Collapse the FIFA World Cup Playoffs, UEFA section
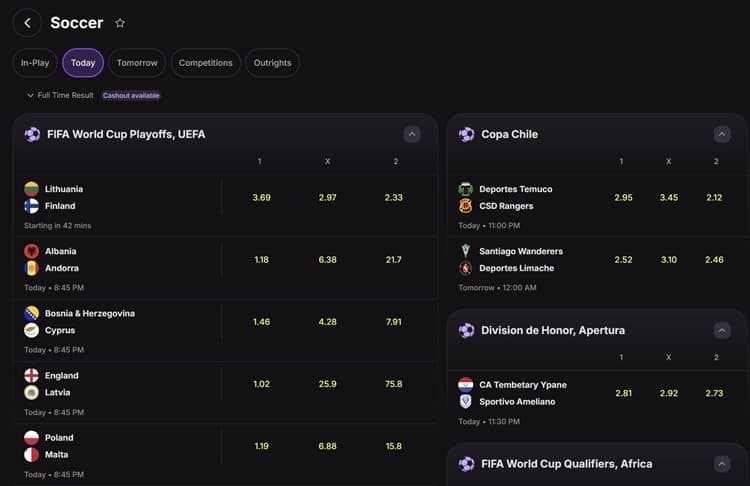 pos(411,134)
